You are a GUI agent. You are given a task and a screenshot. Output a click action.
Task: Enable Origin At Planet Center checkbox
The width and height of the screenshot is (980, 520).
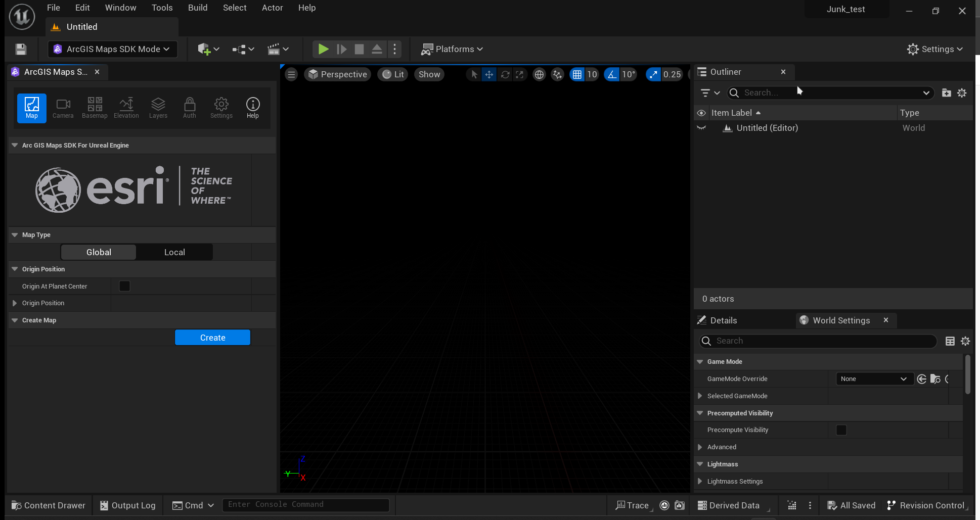[x=124, y=286]
